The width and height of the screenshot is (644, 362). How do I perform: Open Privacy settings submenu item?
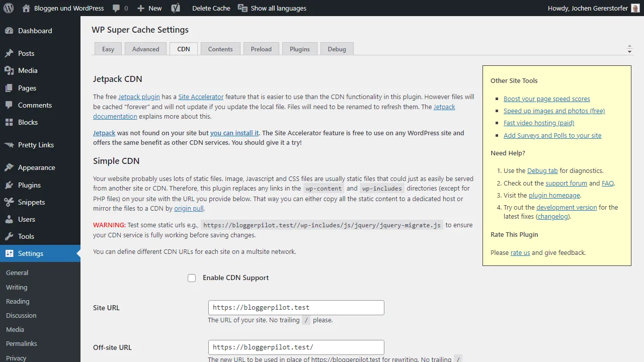(x=16, y=357)
